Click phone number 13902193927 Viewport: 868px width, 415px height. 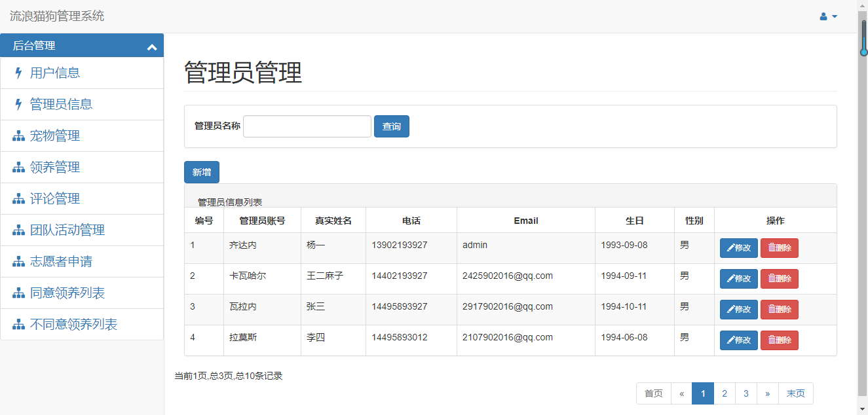point(400,245)
